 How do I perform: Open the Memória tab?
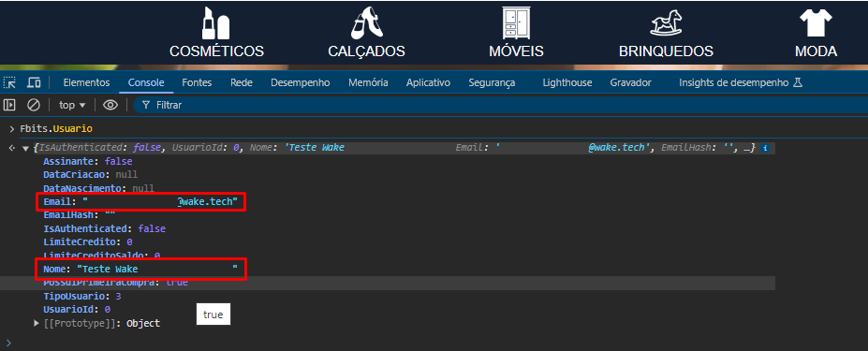tap(368, 82)
